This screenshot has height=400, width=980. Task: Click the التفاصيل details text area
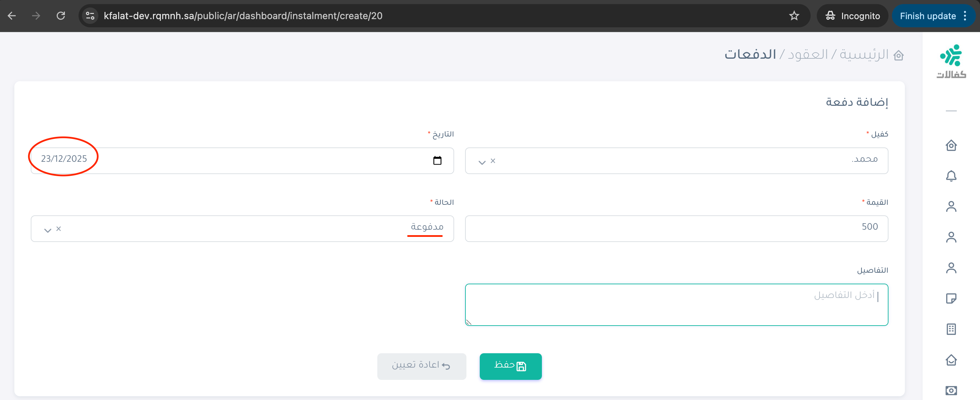676,304
